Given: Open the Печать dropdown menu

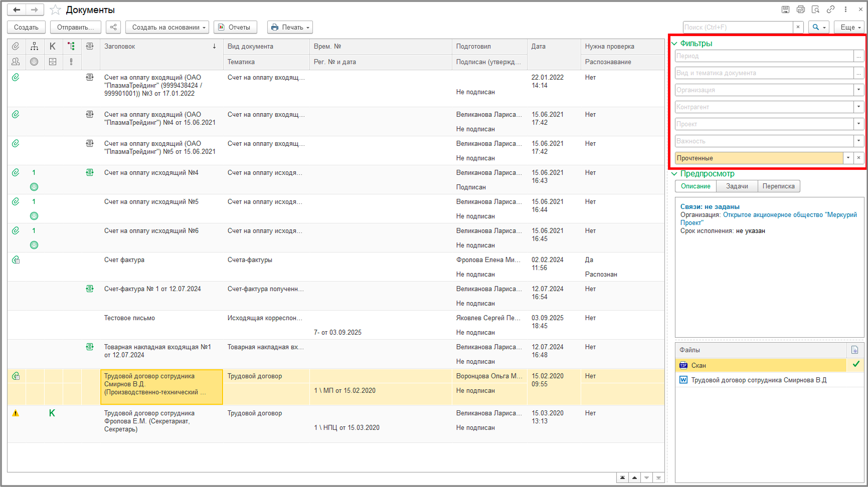Looking at the screenshot, I should 290,27.
